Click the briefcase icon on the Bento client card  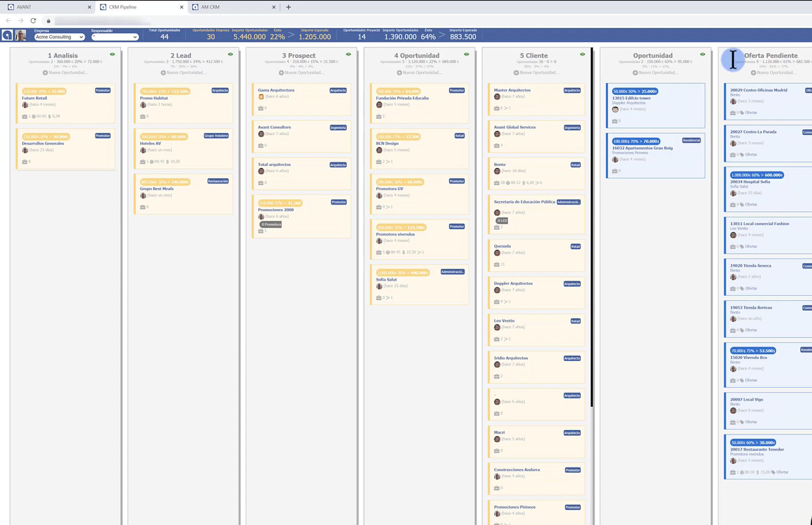pos(497,183)
